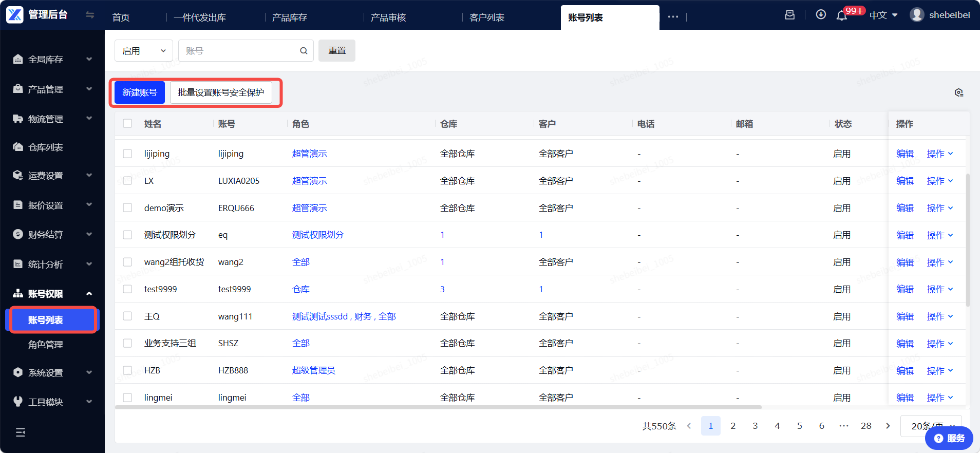Click the 工具模块 plug icon

pyautogui.click(x=18, y=402)
